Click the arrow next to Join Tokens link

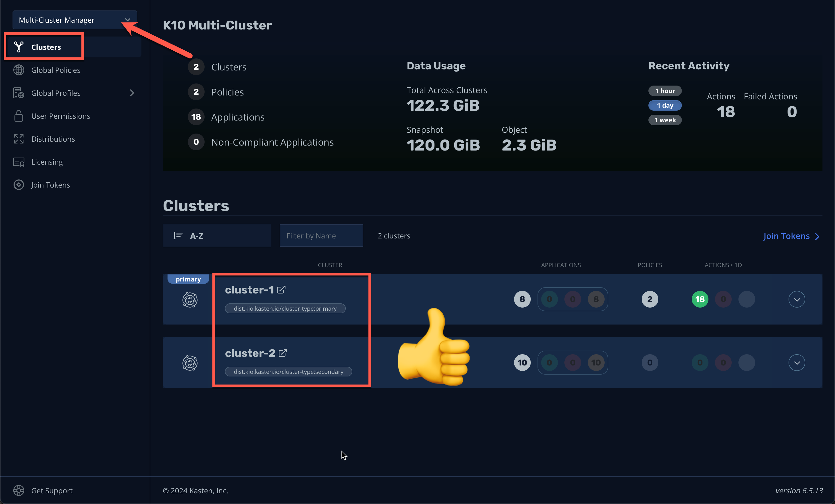817,236
